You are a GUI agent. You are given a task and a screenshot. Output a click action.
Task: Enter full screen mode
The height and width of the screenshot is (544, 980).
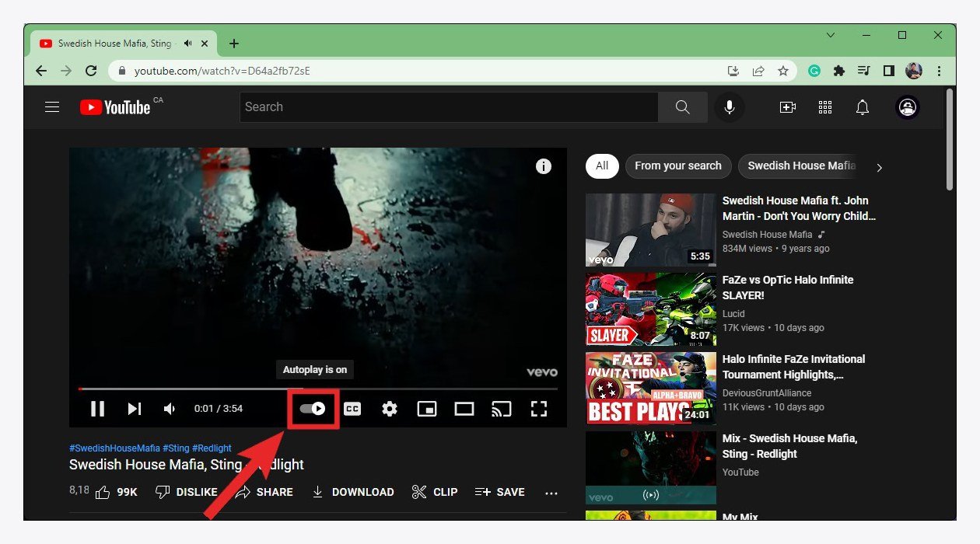coord(539,409)
